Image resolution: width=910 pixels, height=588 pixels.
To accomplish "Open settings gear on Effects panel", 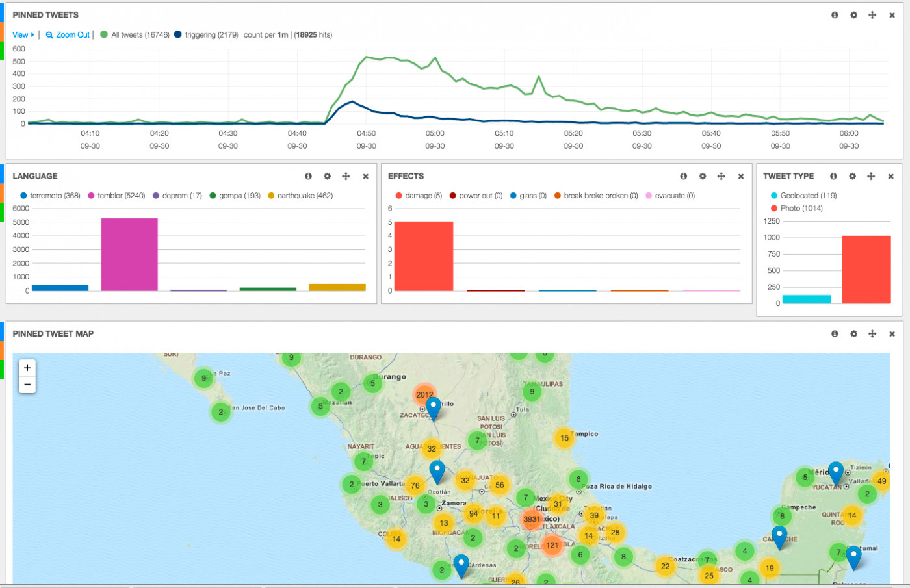I will tap(702, 176).
